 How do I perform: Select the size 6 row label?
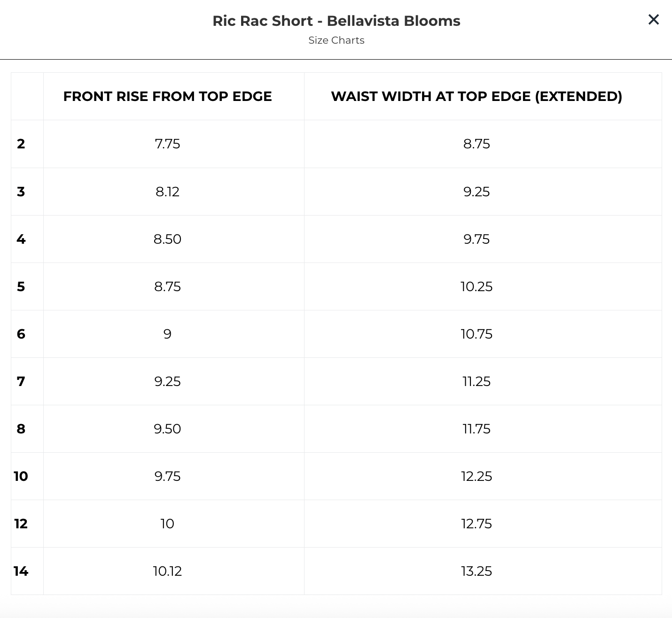pos(21,334)
